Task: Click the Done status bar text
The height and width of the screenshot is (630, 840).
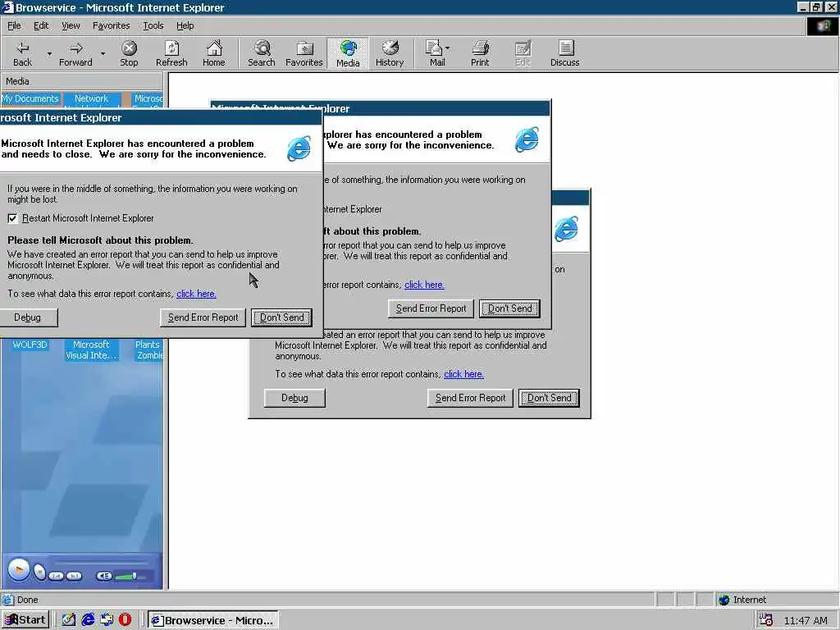Action: point(27,600)
